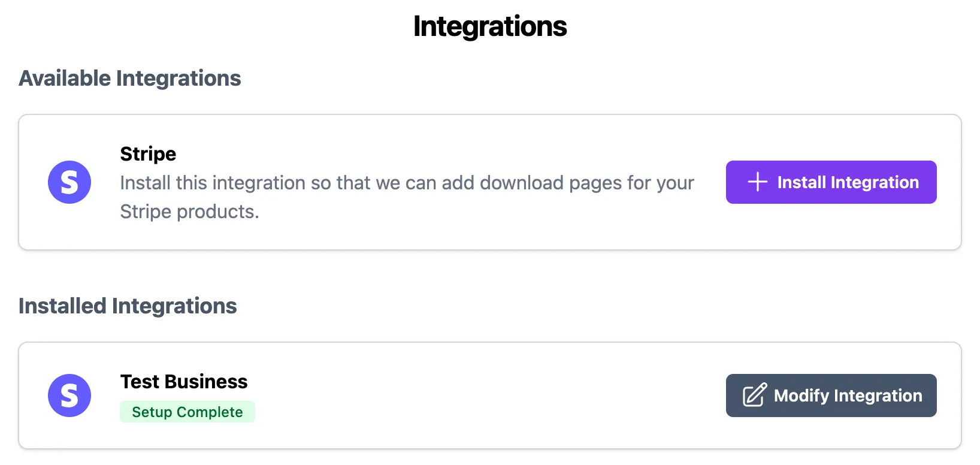
Task: Click the pencil icon on Modify Integration
Action: click(754, 395)
